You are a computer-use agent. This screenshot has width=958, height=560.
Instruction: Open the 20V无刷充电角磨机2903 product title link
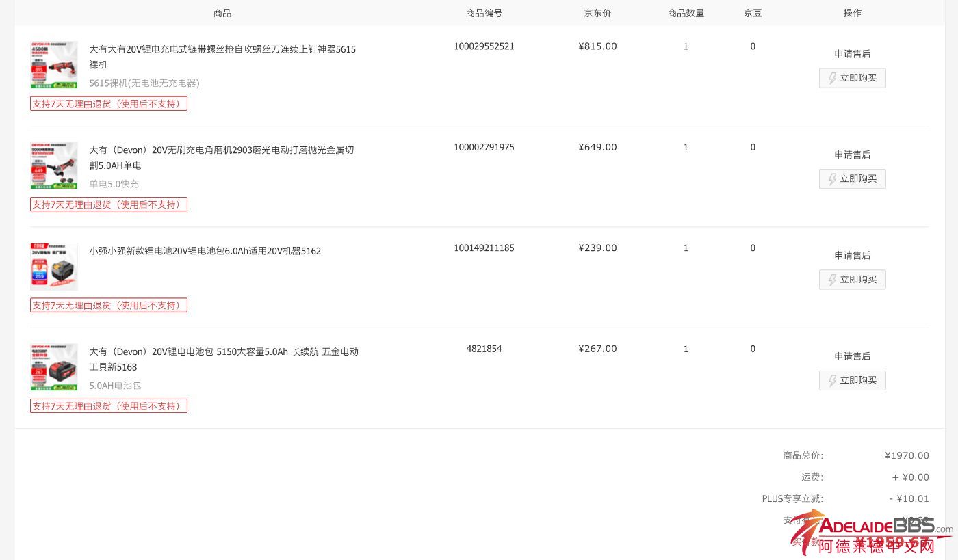click(x=221, y=150)
